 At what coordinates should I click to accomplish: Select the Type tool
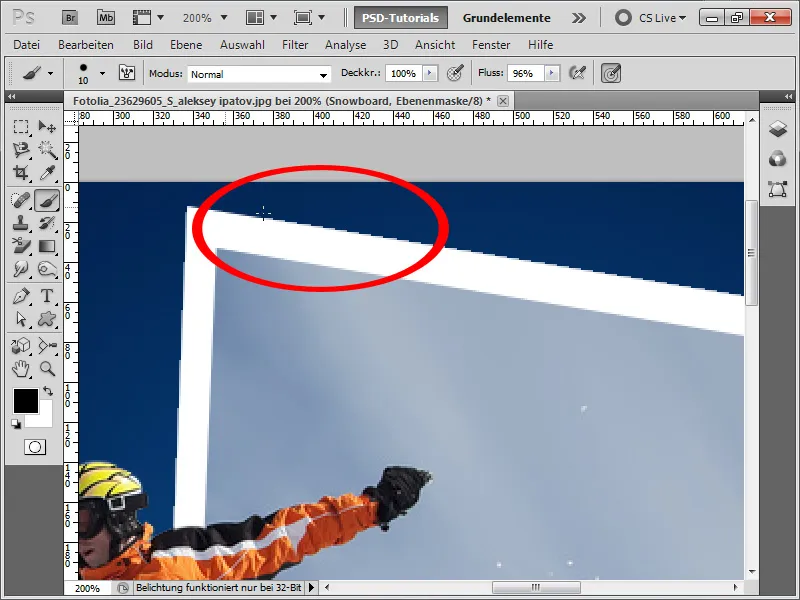47,296
